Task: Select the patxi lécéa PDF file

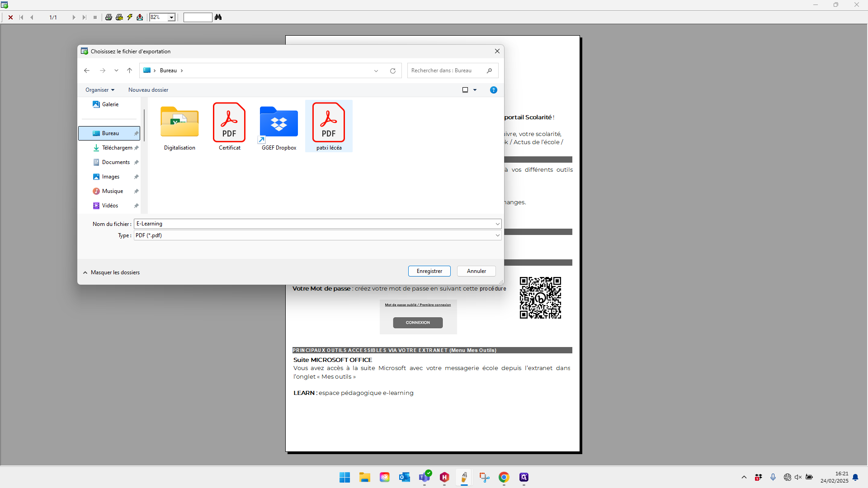Action: click(x=329, y=127)
